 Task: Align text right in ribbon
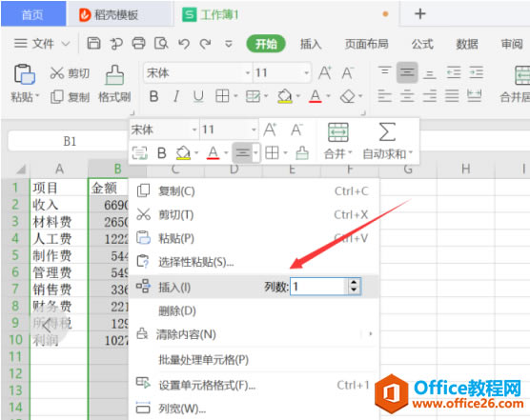pos(429,96)
